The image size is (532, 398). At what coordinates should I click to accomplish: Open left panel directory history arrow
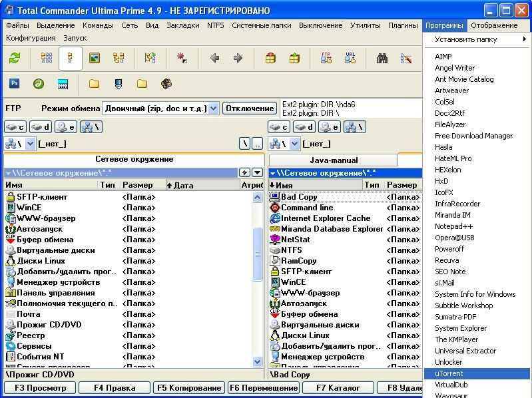pyautogui.click(x=258, y=172)
